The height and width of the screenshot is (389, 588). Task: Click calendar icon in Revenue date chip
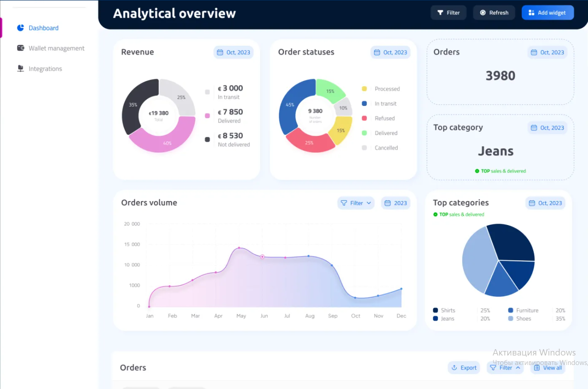tap(220, 52)
